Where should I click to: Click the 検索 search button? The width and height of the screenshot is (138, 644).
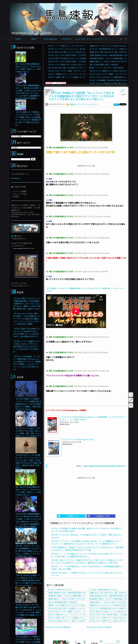coord(33,159)
